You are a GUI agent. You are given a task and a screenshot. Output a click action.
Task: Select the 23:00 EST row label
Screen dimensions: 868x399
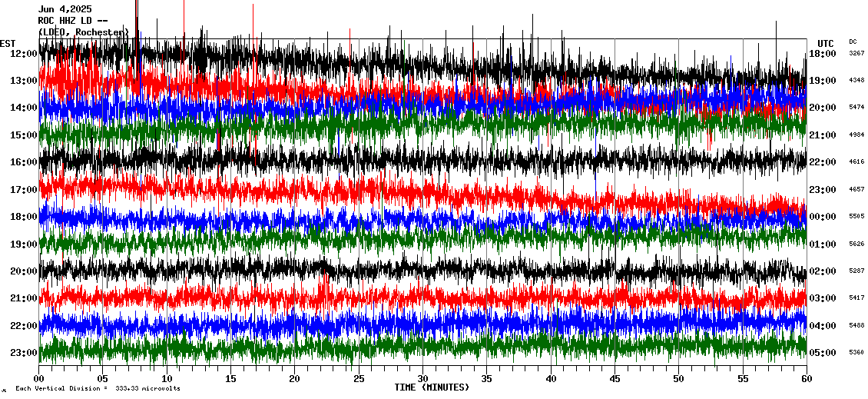[24, 353]
